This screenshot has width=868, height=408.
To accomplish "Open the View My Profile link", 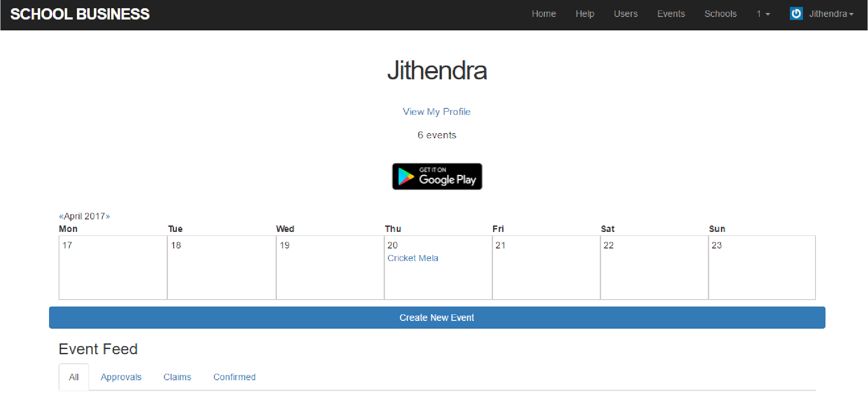I will (x=436, y=112).
